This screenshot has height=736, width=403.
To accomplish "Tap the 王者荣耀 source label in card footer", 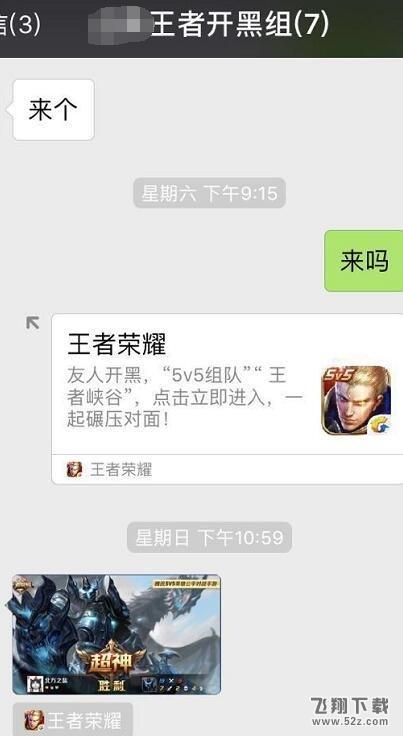I will coord(121,469).
